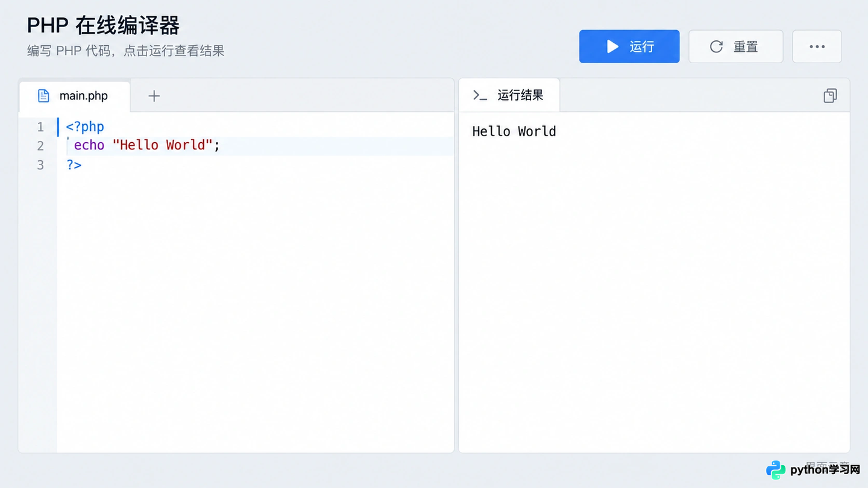Viewport: 868px width, 488px height.
Task: Place cursor on the "<?php" opening tag
Action: tap(85, 127)
